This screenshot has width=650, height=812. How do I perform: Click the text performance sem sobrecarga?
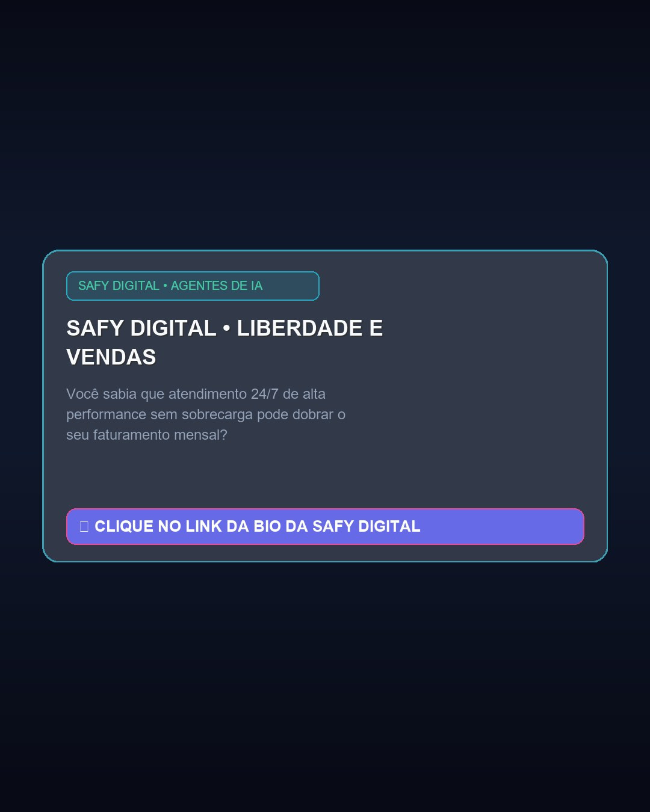(x=159, y=414)
